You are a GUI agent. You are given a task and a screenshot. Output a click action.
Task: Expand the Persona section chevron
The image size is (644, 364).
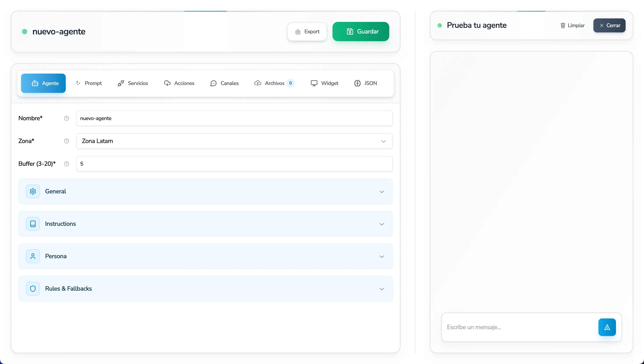[382, 256]
